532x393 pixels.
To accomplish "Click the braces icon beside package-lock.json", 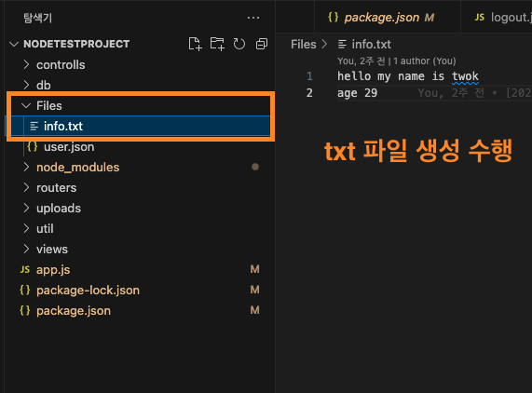I will tap(25, 291).
